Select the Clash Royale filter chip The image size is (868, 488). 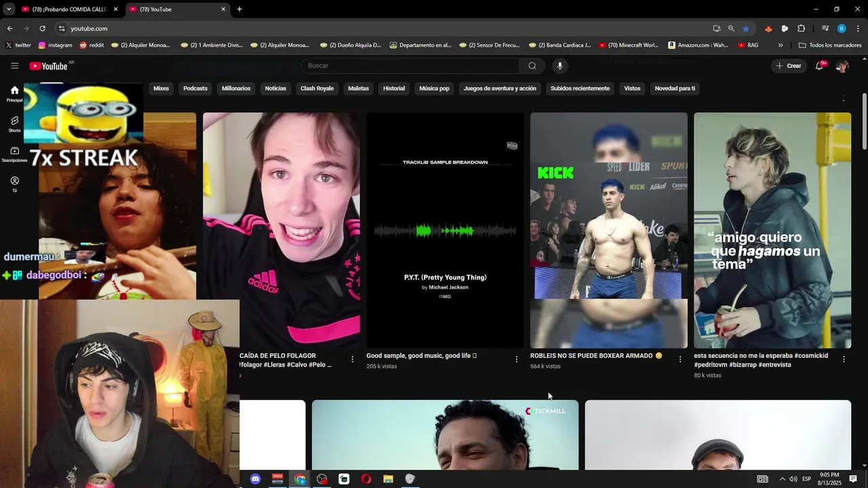(x=317, y=88)
